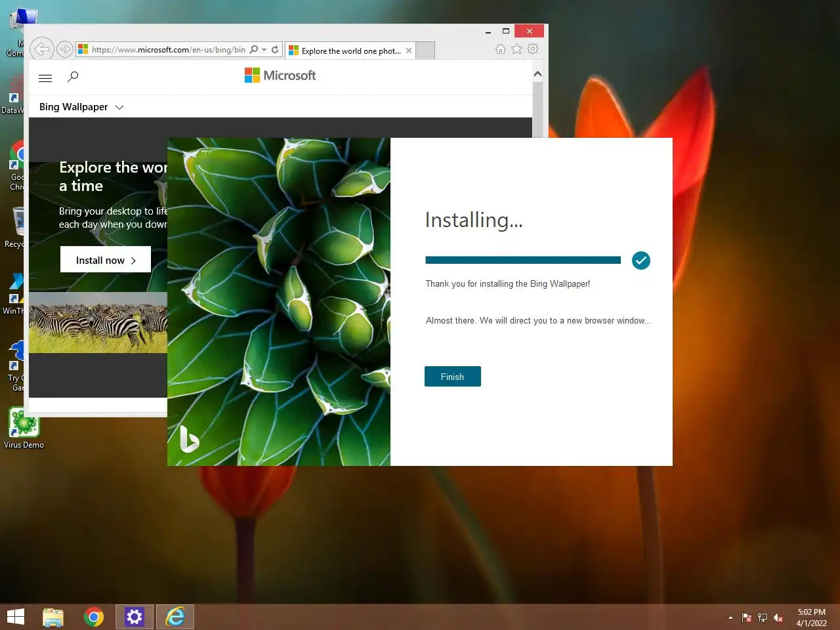Click the Bing logo in the installer image
The image size is (840, 630).
pos(189,439)
